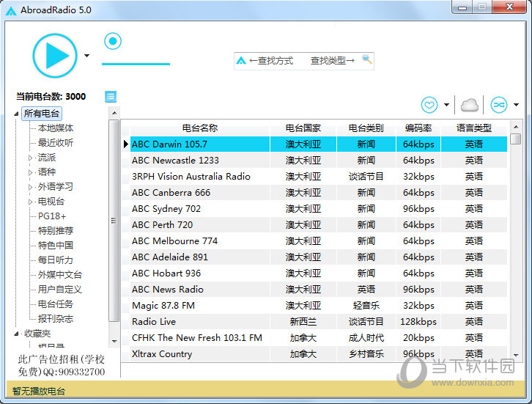
Task: Click the station list scroll down arrow
Action: click(516, 355)
